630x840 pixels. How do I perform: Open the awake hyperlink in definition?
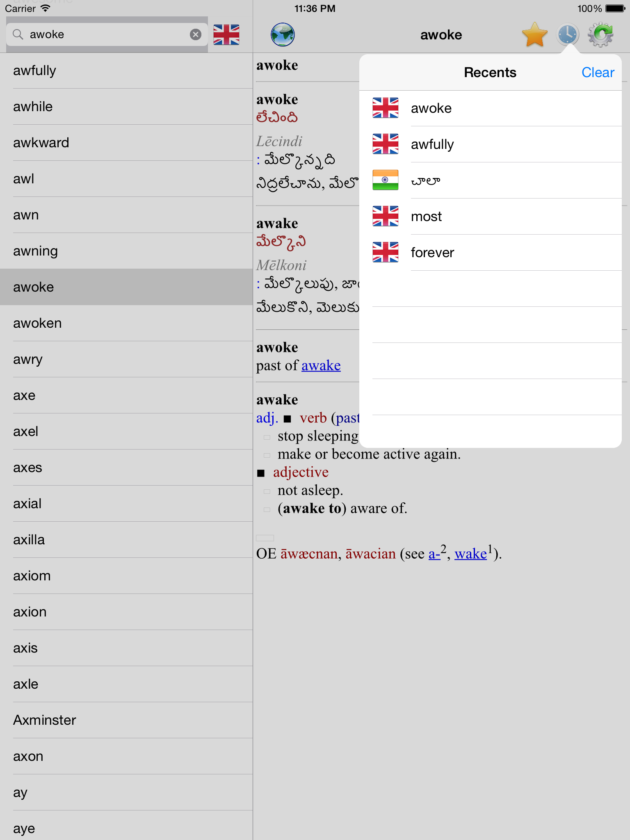click(x=321, y=365)
